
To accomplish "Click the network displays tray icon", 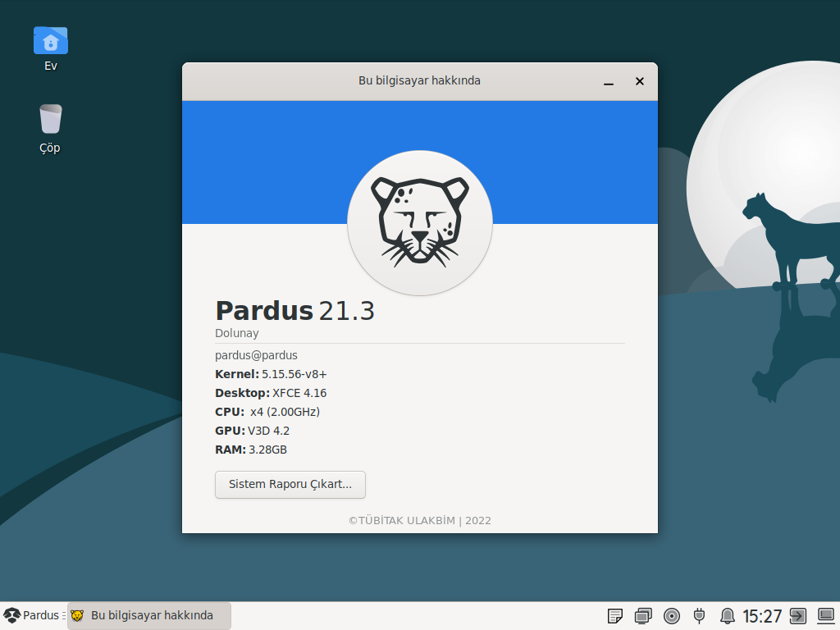I will click(643, 616).
